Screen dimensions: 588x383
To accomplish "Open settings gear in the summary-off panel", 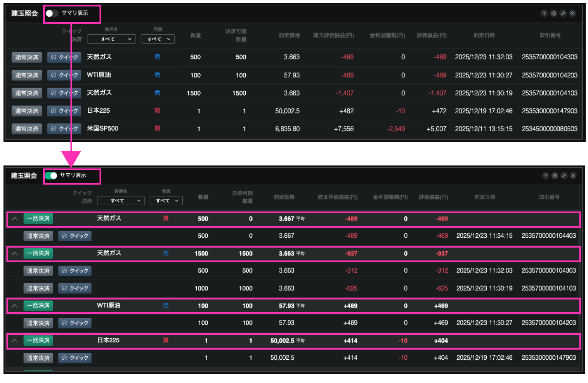I will coord(553,14).
